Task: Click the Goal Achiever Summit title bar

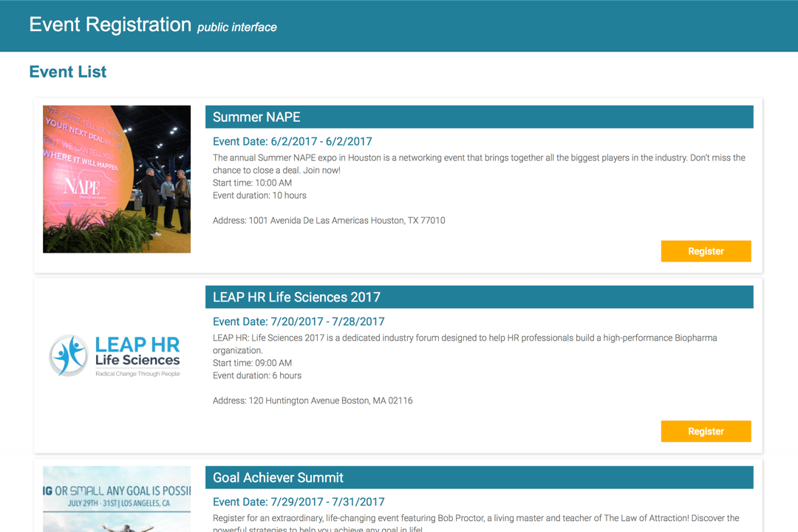Action: 479,477
